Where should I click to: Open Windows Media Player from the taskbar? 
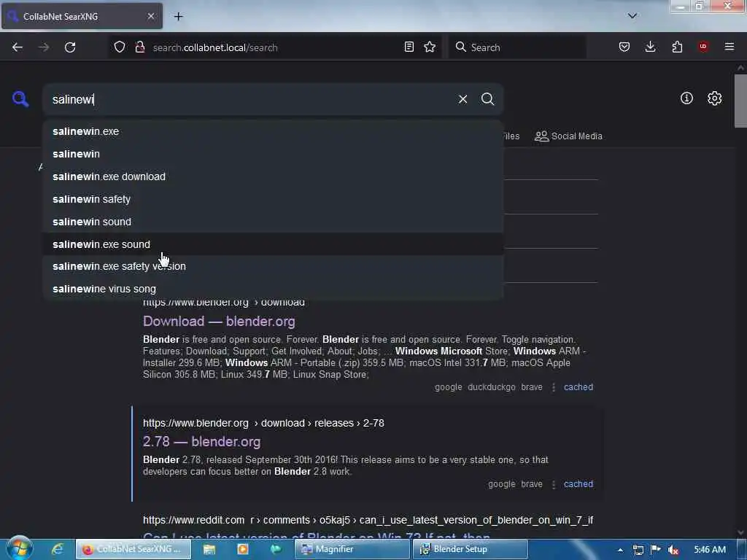pyautogui.click(x=242, y=549)
